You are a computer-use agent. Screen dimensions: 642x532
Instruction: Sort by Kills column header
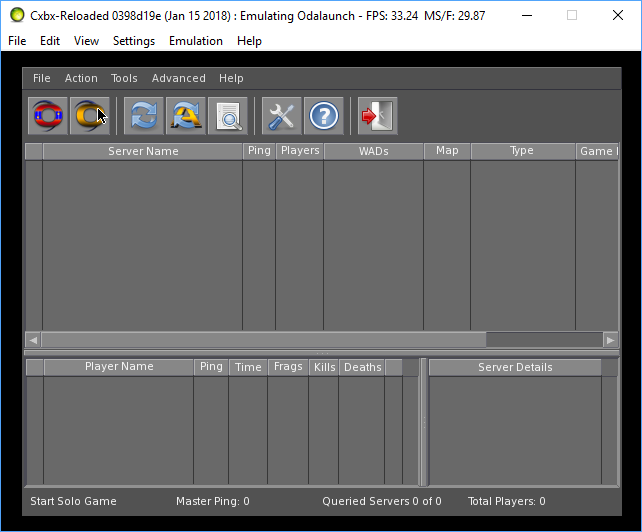point(324,367)
